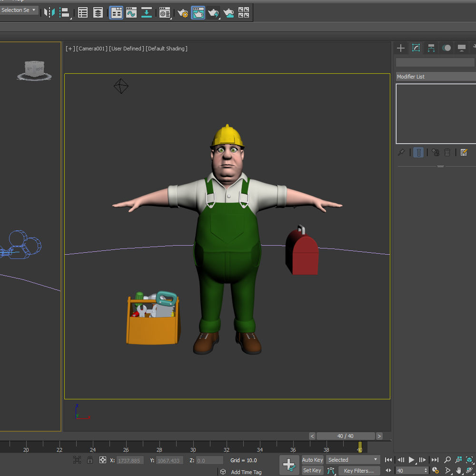Toggle the Ribbon display button
The width and height of the screenshot is (476, 476).
tap(116, 12)
